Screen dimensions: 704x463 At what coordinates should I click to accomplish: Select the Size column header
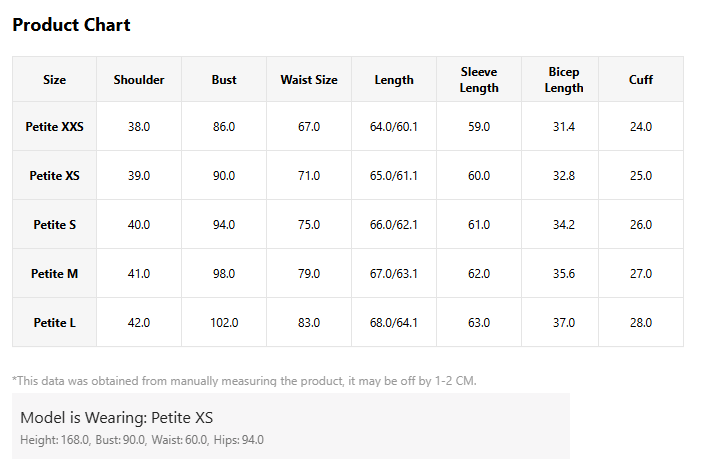(54, 79)
